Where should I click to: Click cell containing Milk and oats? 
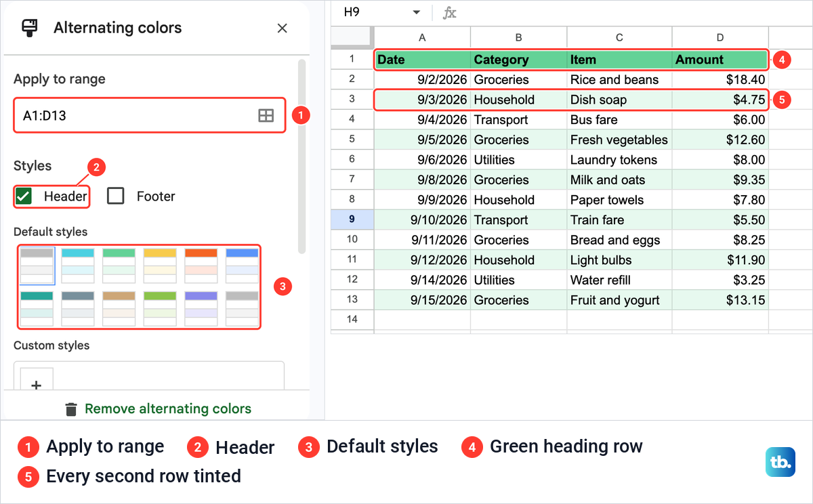tap(619, 180)
